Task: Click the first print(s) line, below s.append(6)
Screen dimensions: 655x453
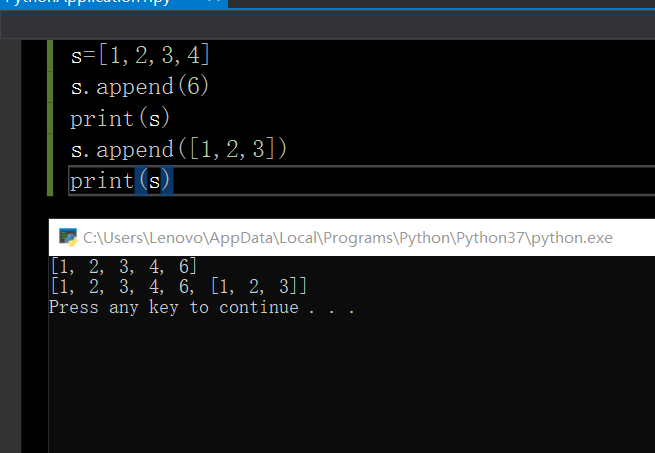Action: point(120,118)
